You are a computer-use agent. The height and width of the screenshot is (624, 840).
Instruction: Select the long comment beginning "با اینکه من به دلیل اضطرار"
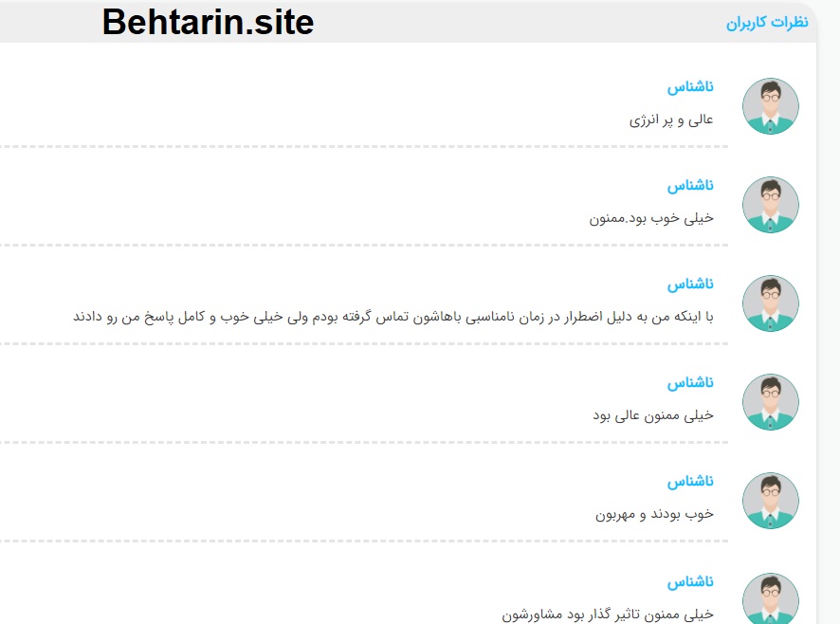393,317
